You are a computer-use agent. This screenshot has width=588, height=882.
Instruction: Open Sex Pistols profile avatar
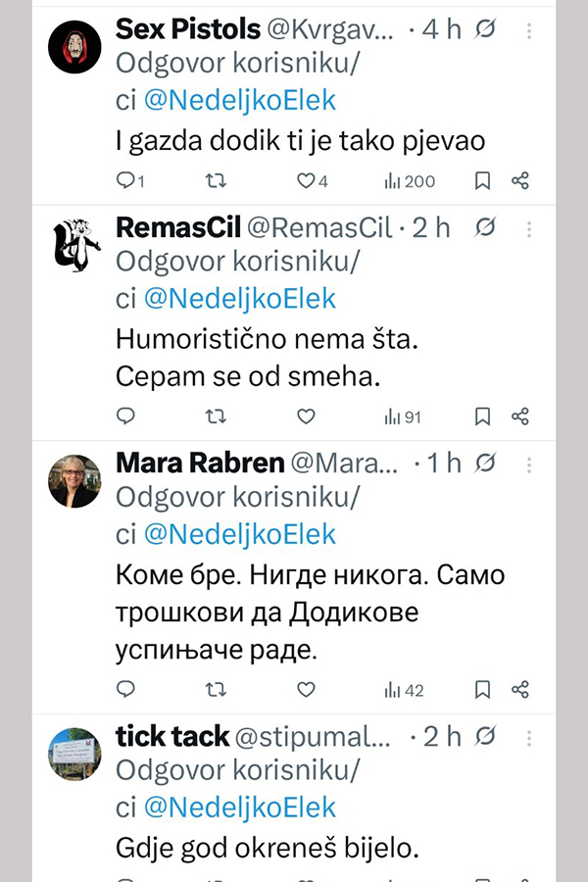pyautogui.click(x=74, y=47)
